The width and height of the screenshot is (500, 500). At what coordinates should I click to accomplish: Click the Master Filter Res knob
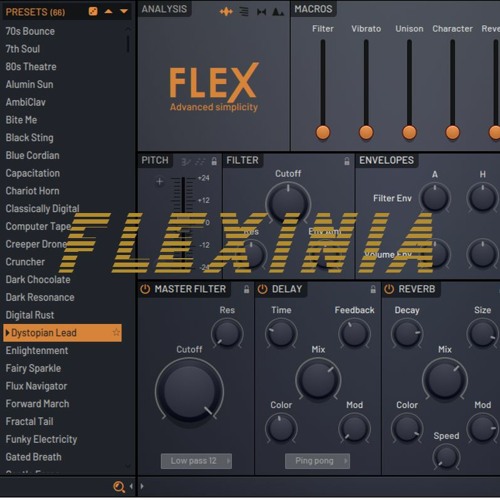point(227,333)
